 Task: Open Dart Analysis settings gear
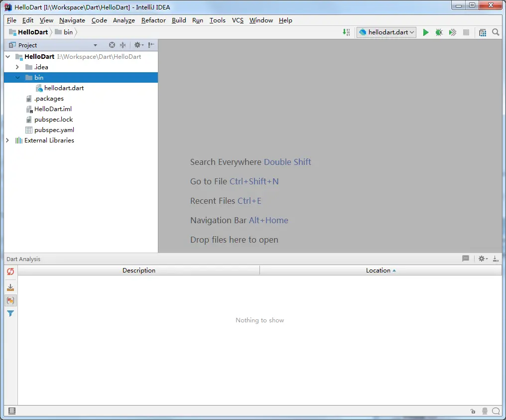coord(483,259)
